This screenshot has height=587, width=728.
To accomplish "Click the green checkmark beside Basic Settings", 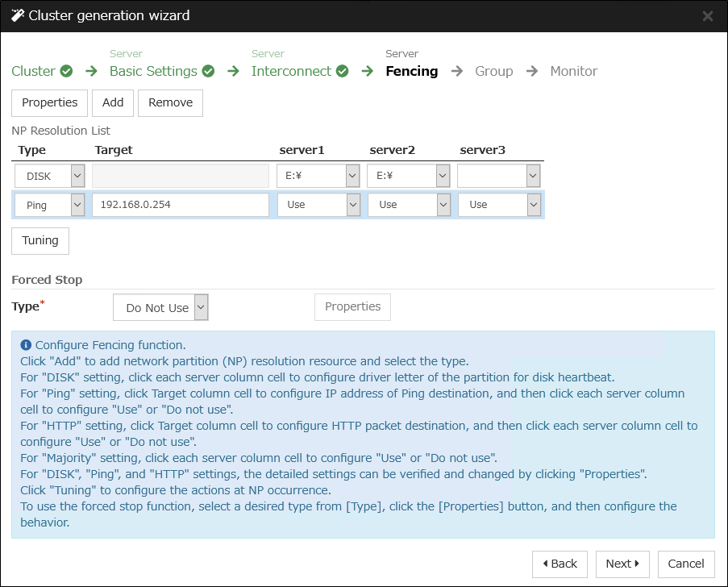I will pos(208,71).
